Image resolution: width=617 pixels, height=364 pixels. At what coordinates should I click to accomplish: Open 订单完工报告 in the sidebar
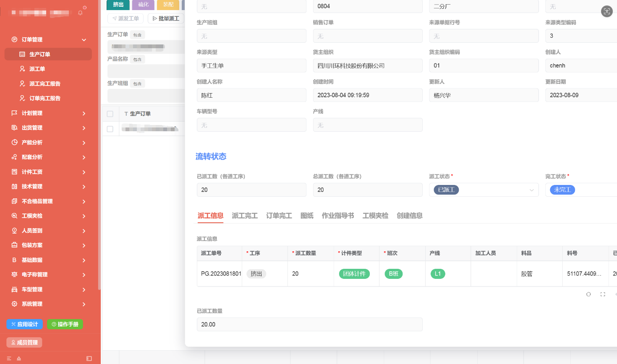[x=44, y=98]
